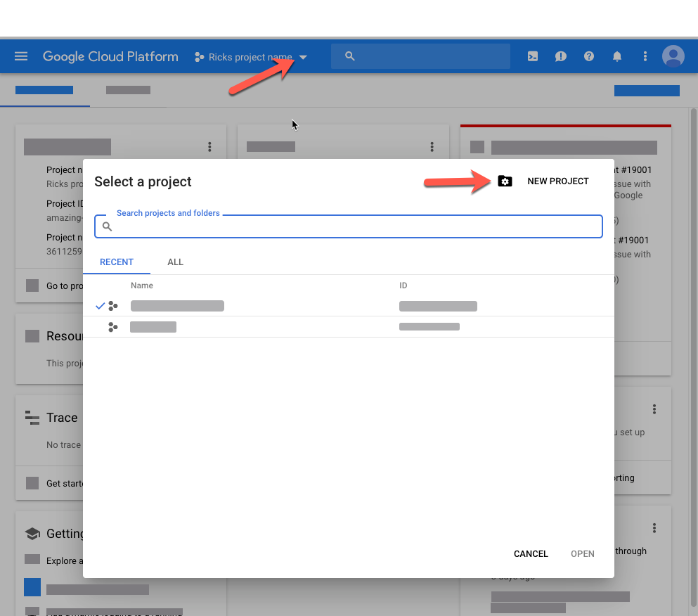Open the Ricks project name project selector
Image resolution: width=698 pixels, height=616 pixels.
tap(251, 57)
